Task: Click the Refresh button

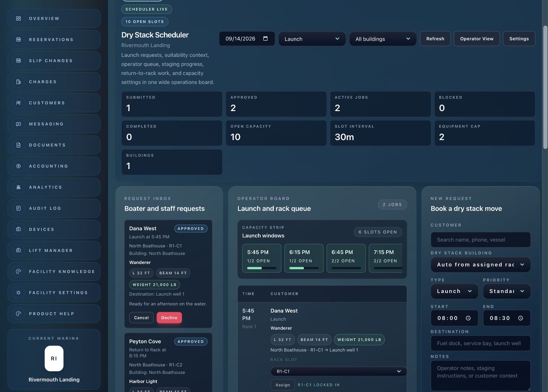Action: (x=435, y=39)
